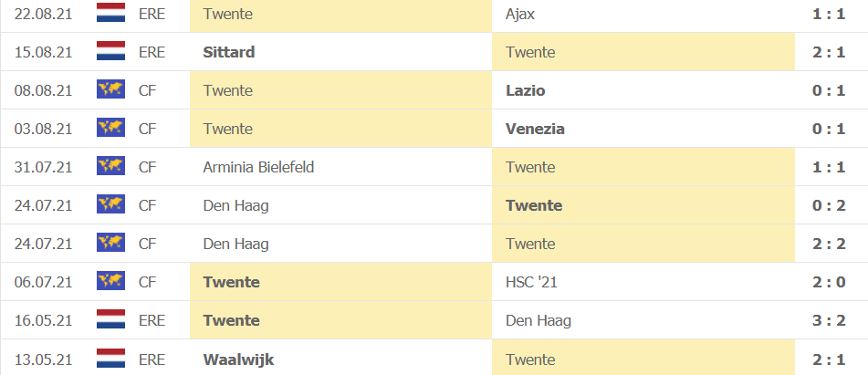Click Netherlands flag in 16.05.21 match row

[110, 320]
